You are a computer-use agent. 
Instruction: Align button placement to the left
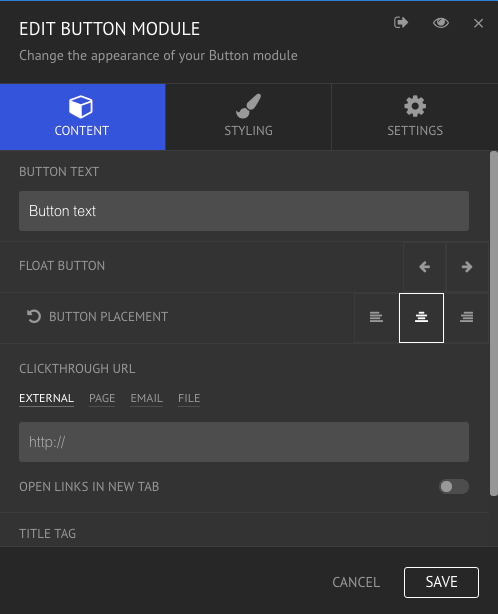coord(376,317)
